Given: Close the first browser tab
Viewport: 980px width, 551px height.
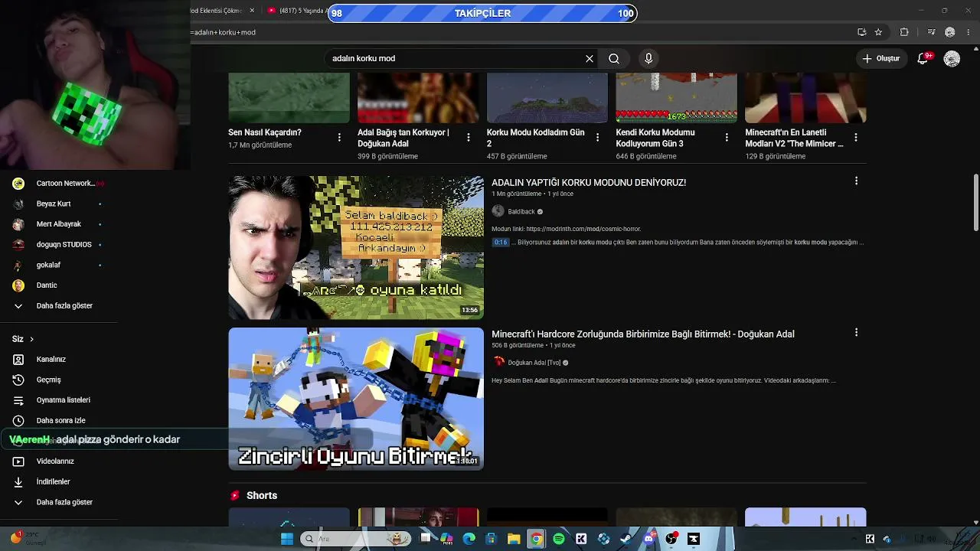Looking at the screenshot, I should click(252, 11).
